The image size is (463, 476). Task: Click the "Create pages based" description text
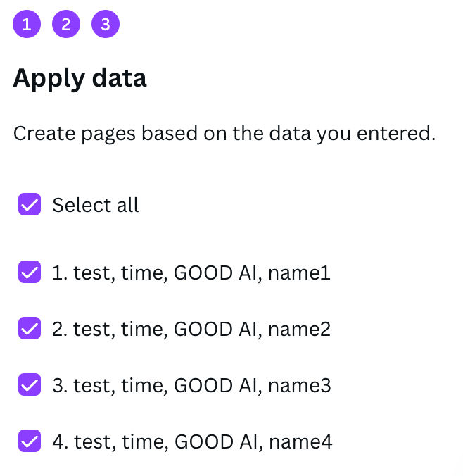[106, 133]
